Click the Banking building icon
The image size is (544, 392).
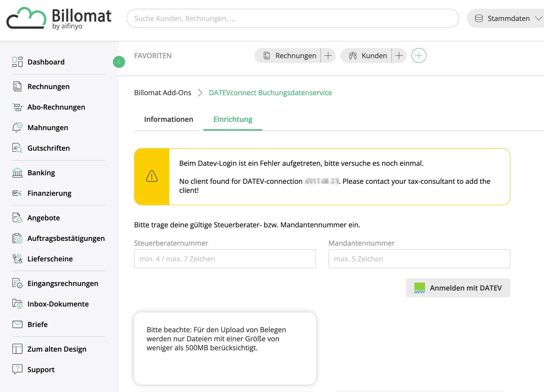click(x=17, y=173)
